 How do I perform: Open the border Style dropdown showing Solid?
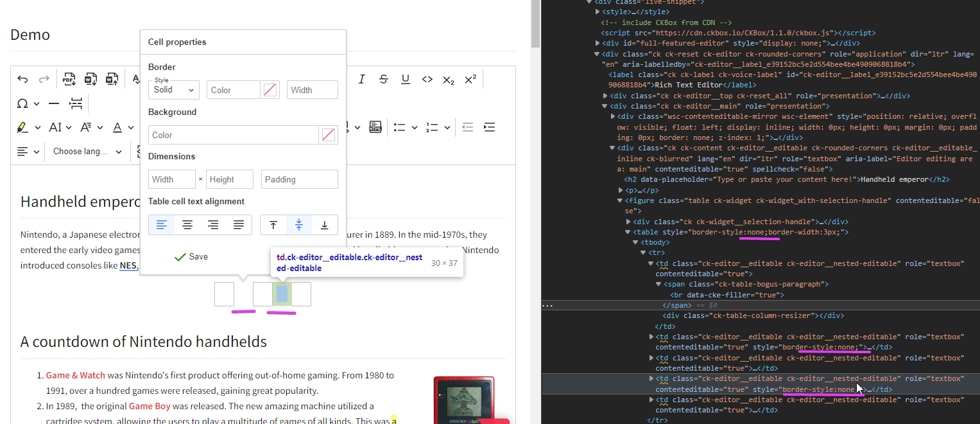(x=174, y=90)
